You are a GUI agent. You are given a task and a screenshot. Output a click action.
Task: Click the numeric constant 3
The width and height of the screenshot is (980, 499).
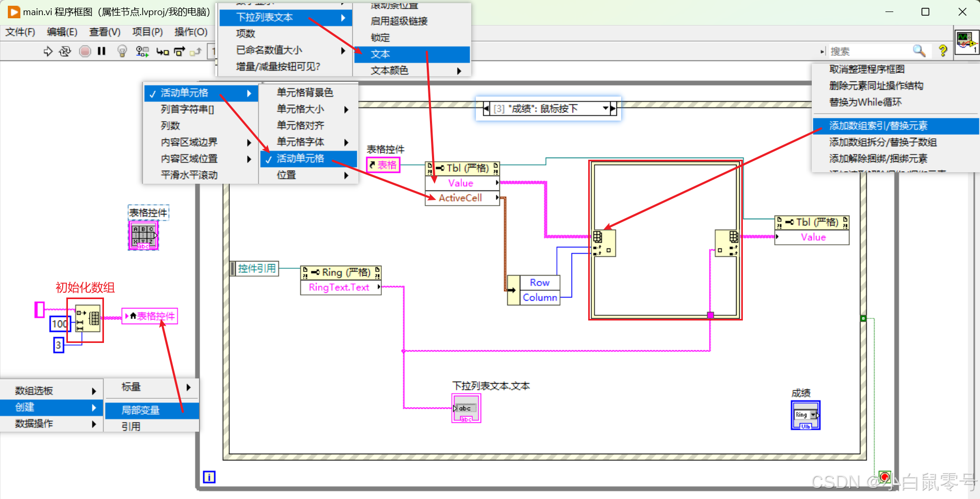coord(59,346)
